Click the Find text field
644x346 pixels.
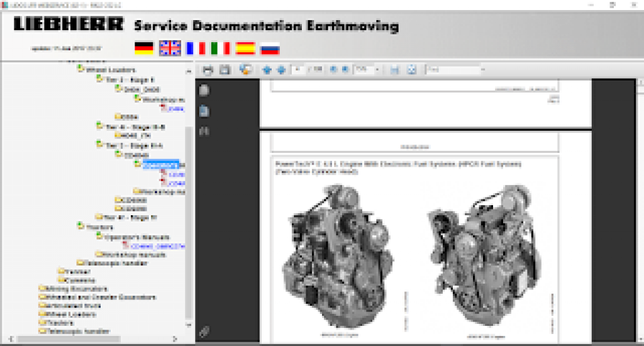point(453,70)
